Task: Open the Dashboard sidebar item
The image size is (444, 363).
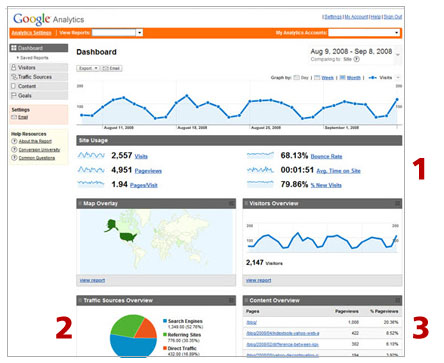Action: 39,48
